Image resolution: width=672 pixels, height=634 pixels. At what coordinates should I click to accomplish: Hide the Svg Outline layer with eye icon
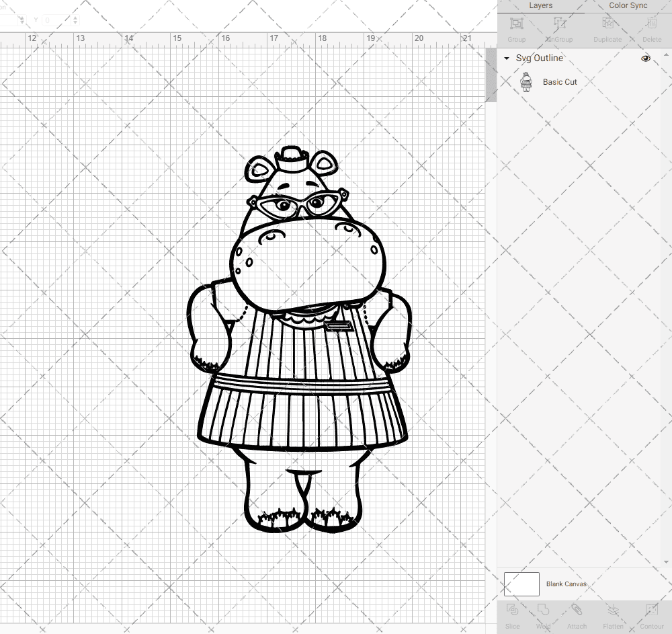coord(645,58)
